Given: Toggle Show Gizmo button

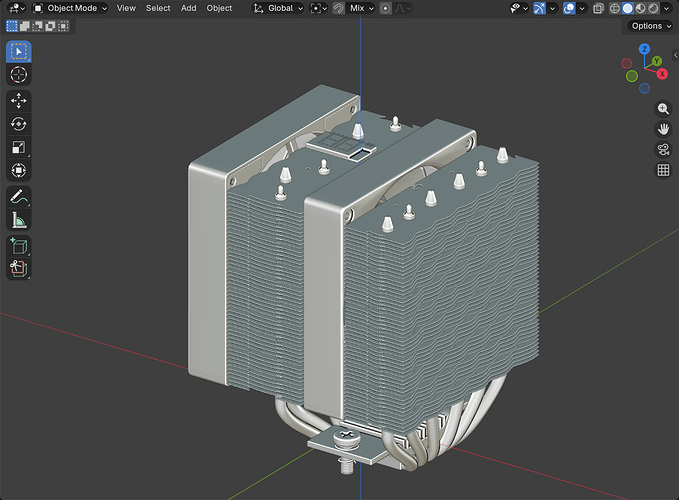Looking at the screenshot, I should 540,8.
